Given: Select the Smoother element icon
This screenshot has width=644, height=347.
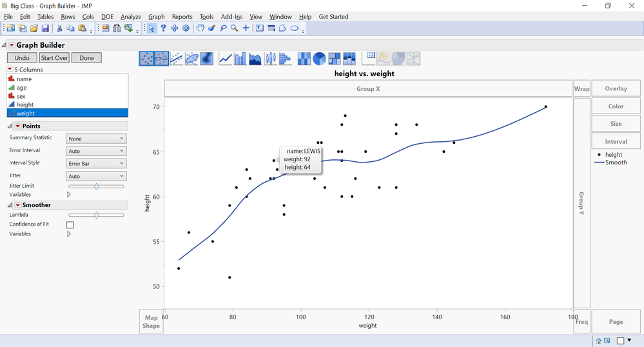Looking at the screenshot, I should click(x=161, y=59).
